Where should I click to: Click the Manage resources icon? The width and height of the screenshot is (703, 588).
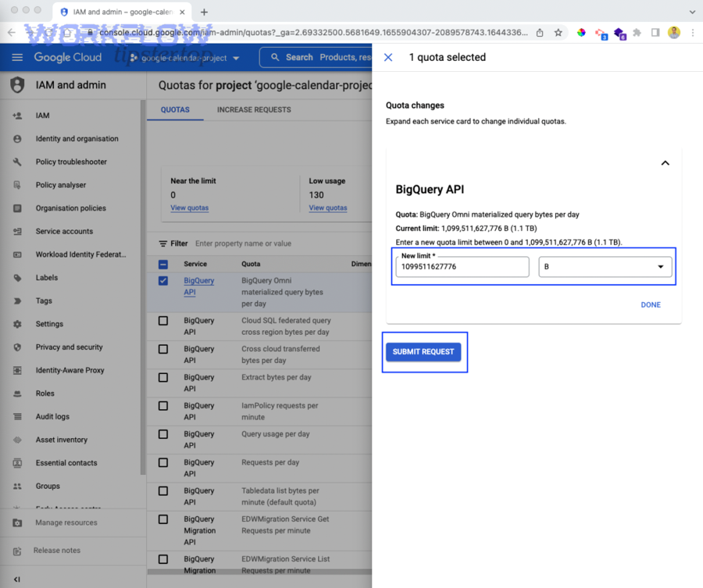point(17,522)
